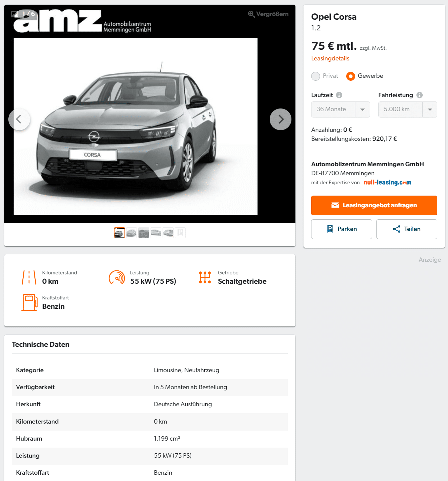
Task: Click the Getriebe gearshift icon
Action: point(205,277)
